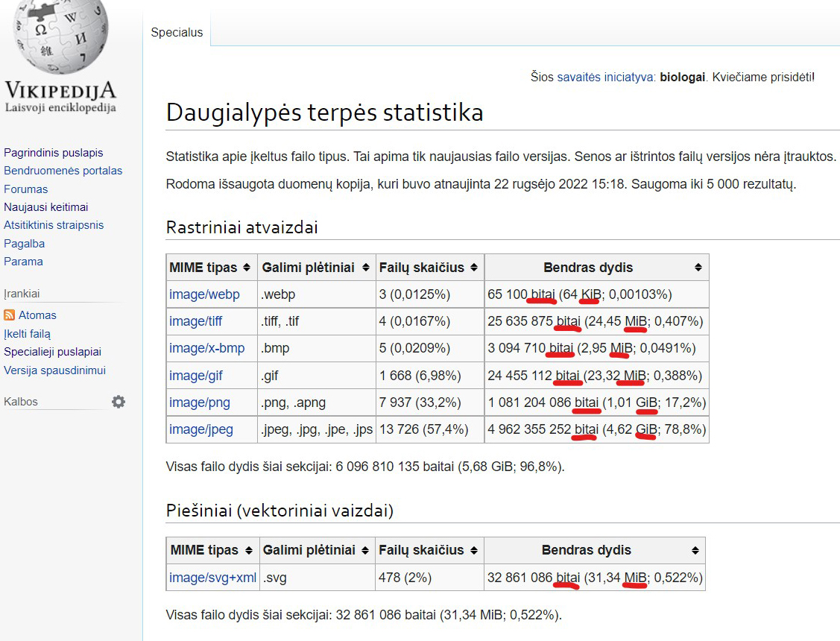Viewport: 840px width, 641px height.
Task: Sort raster table by Galimi plėtiniai
Action: (x=365, y=268)
